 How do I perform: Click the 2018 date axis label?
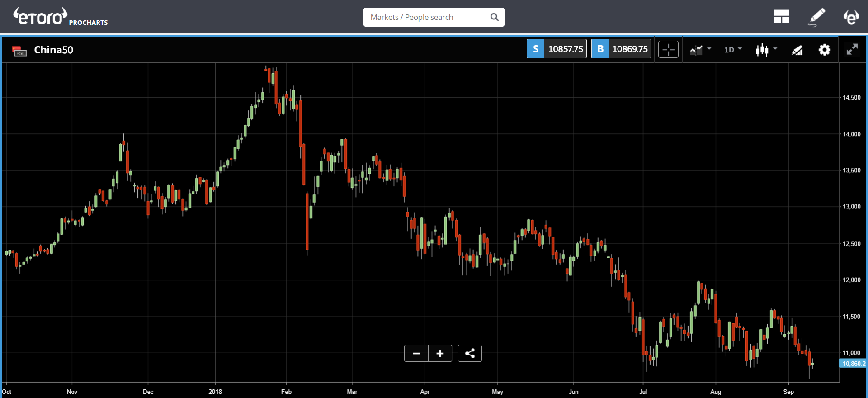click(x=215, y=392)
